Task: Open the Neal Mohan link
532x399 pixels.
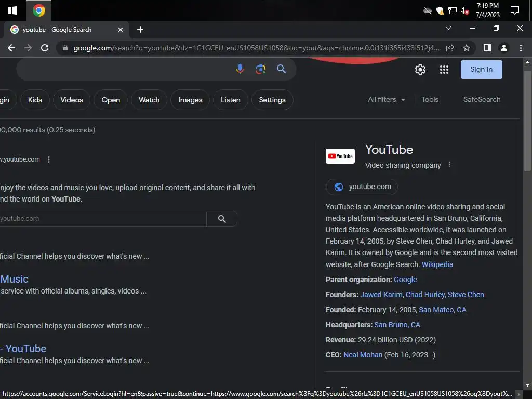Action: 363,355
